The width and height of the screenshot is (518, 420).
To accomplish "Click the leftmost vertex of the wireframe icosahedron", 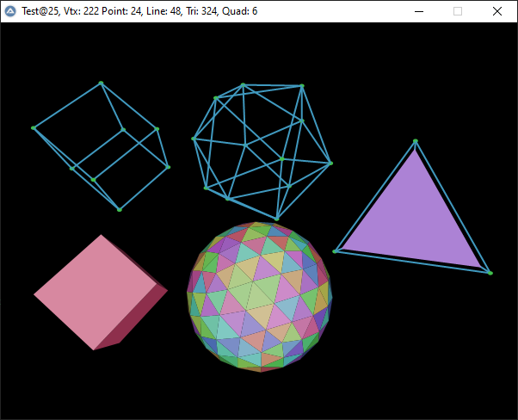I will tap(194, 138).
